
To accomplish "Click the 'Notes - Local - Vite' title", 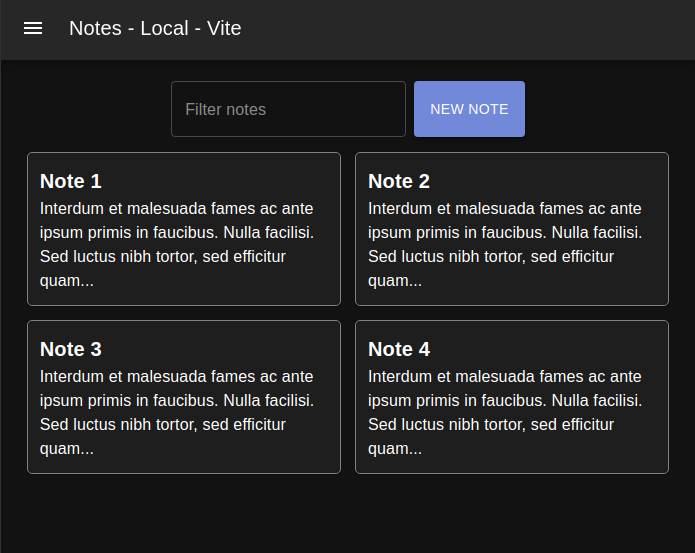I will point(155,28).
